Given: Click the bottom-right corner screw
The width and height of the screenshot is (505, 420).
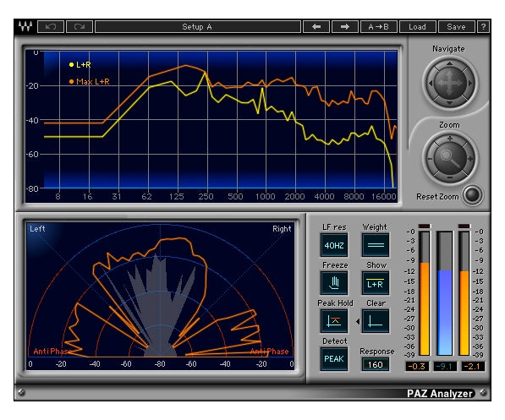Looking at the screenshot, I should coord(483,392).
